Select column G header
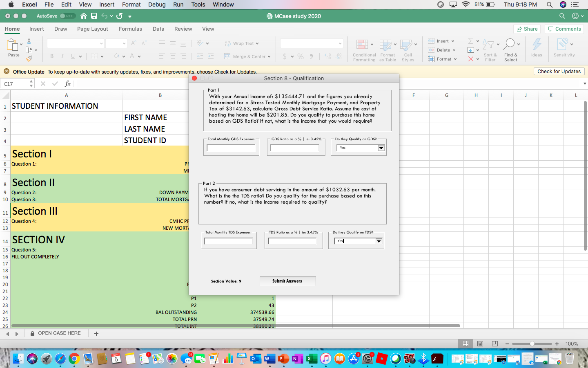This screenshot has height=368, width=588. tap(447, 95)
